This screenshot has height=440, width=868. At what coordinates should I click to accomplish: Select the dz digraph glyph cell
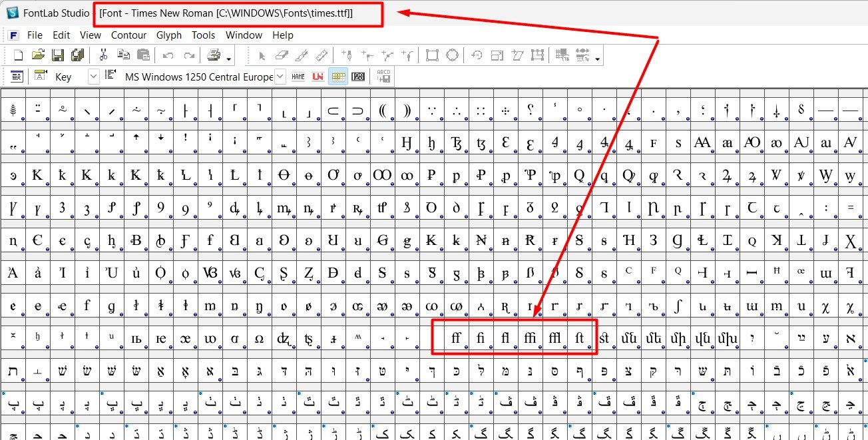coord(284,338)
